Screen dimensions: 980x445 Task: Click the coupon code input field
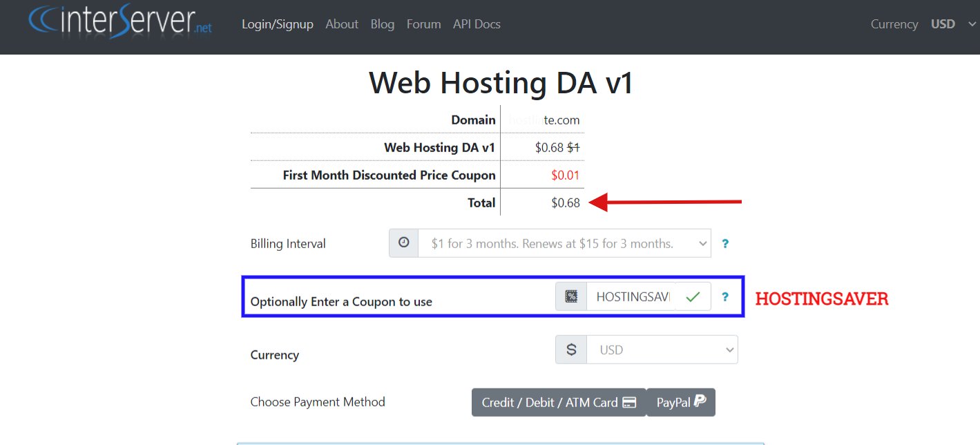(x=631, y=296)
